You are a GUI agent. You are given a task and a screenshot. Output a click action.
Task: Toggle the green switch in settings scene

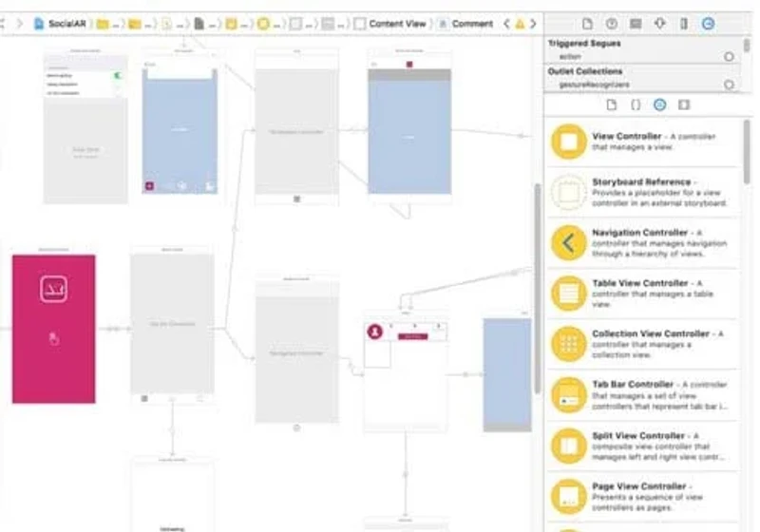117,76
